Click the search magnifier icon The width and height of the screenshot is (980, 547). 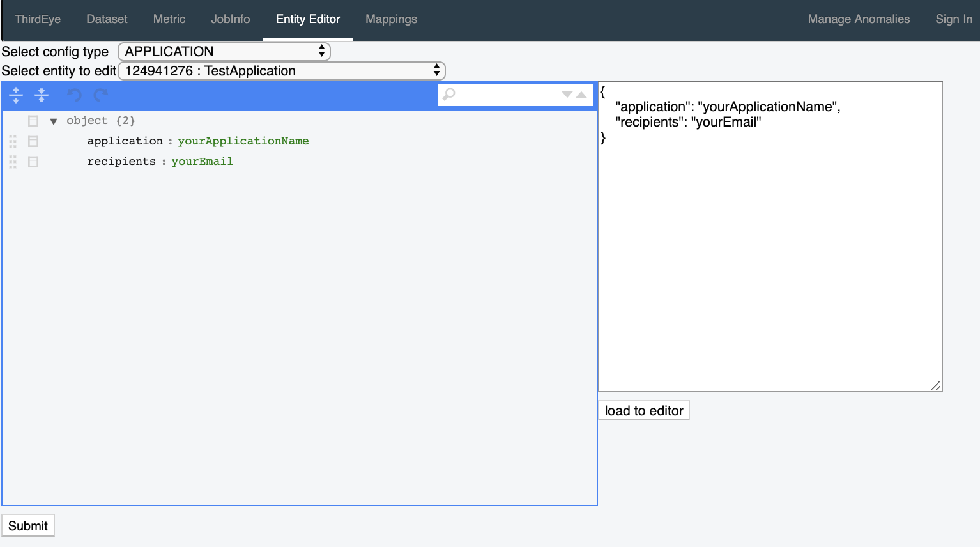449,95
